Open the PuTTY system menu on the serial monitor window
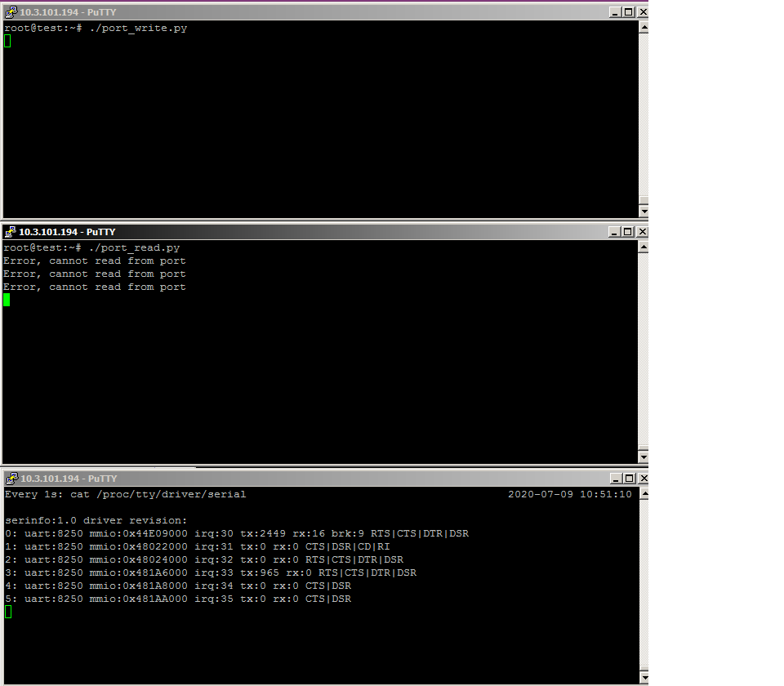The image size is (784, 686). (x=11, y=478)
